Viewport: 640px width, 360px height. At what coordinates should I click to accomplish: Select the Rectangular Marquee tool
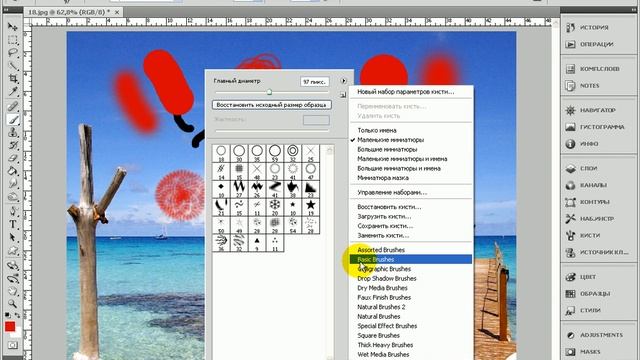point(13,40)
